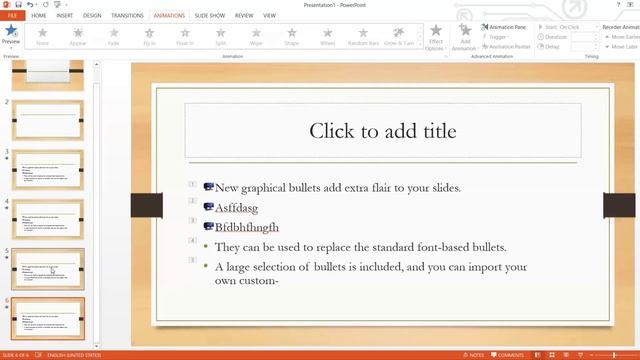This screenshot has height=360, width=640.
Task: Toggle Comments in the status bar
Action: click(507, 355)
